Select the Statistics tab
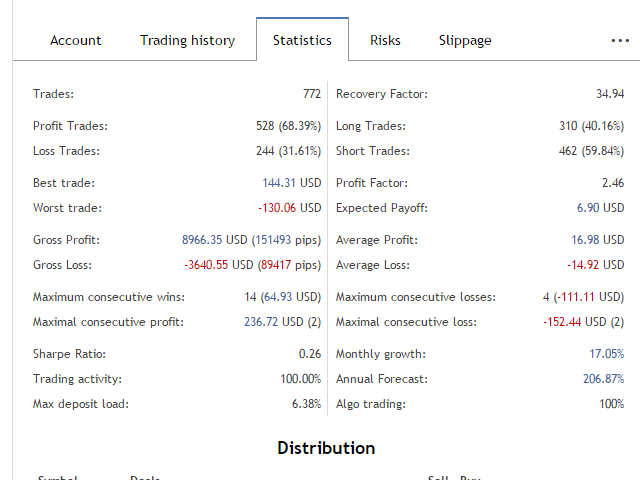The image size is (640, 480). (x=302, y=41)
